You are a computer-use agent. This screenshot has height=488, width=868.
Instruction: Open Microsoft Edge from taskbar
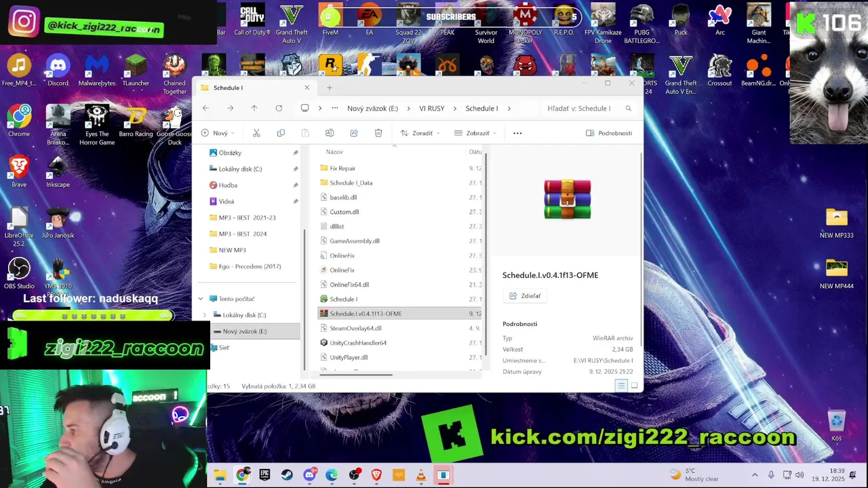point(332,475)
